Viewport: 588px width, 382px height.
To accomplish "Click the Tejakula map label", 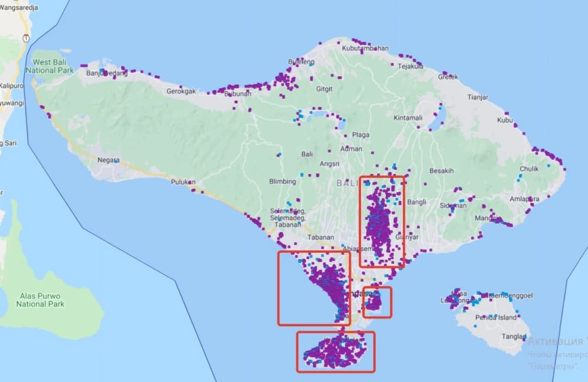I will point(410,66).
